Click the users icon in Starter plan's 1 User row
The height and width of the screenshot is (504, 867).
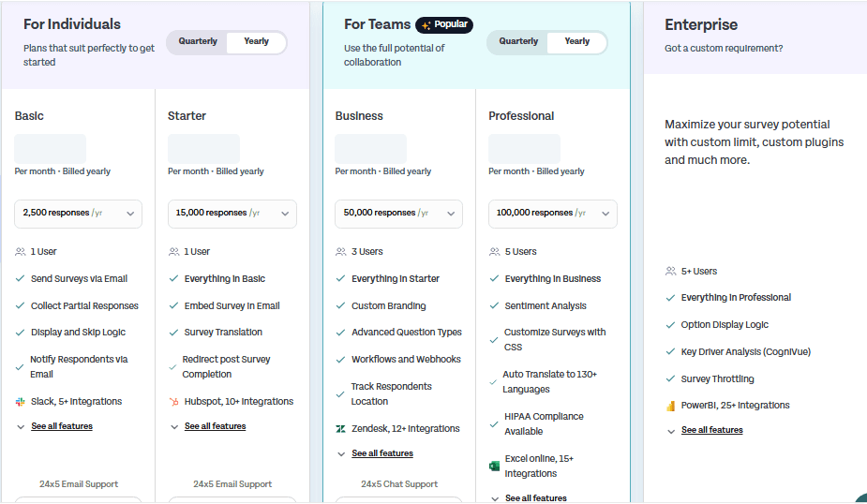173,252
